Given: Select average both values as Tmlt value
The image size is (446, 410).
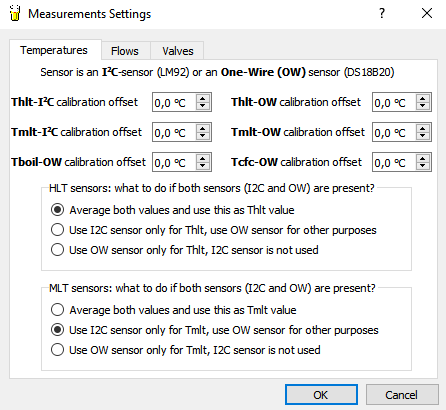Looking at the screenshot, I should 57,310.
